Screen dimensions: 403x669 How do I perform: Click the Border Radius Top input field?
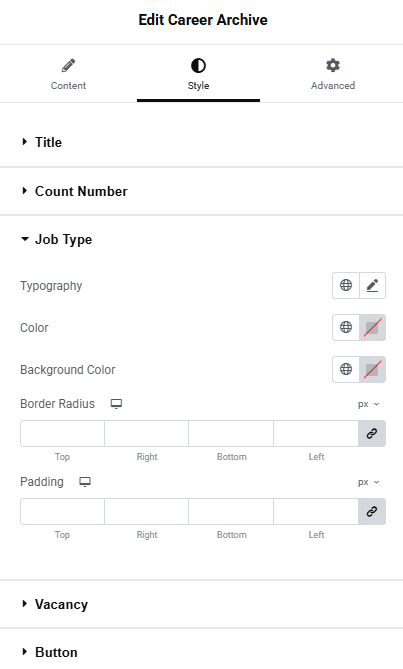62,433
